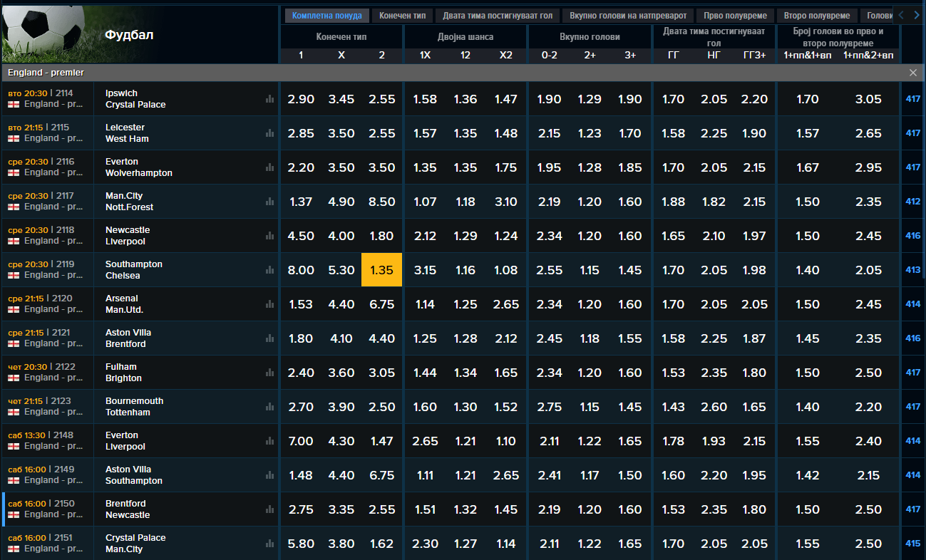Screen dimensions: 926x560
Task: Open statistics icon for Southampton Chelsea
Action: (x=269, y=270)
